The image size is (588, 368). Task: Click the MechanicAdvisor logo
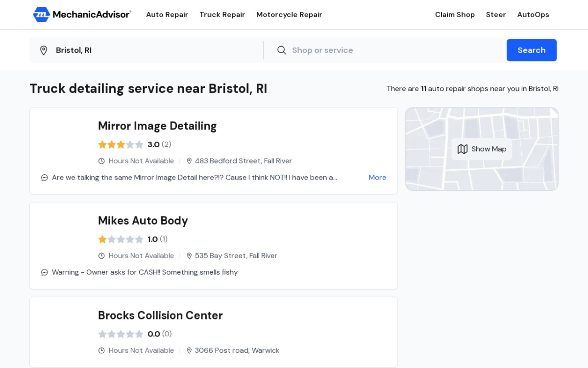click(82, 15)
